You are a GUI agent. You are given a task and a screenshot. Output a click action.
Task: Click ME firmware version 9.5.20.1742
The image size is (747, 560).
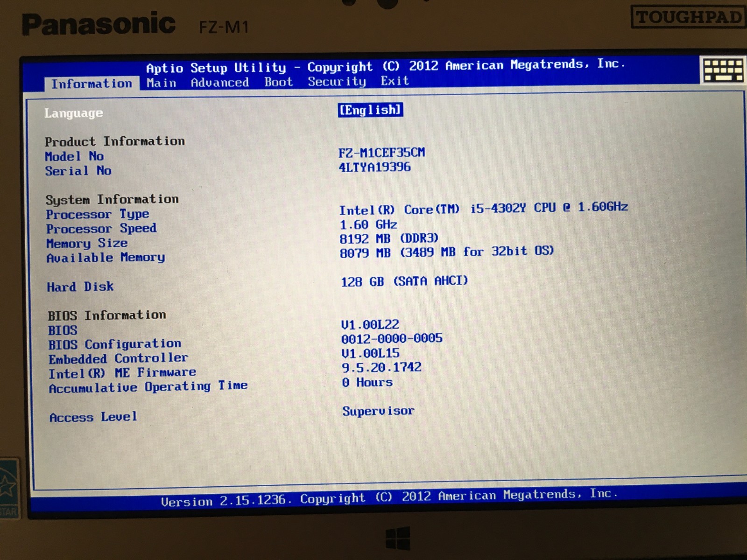(381, 368)
